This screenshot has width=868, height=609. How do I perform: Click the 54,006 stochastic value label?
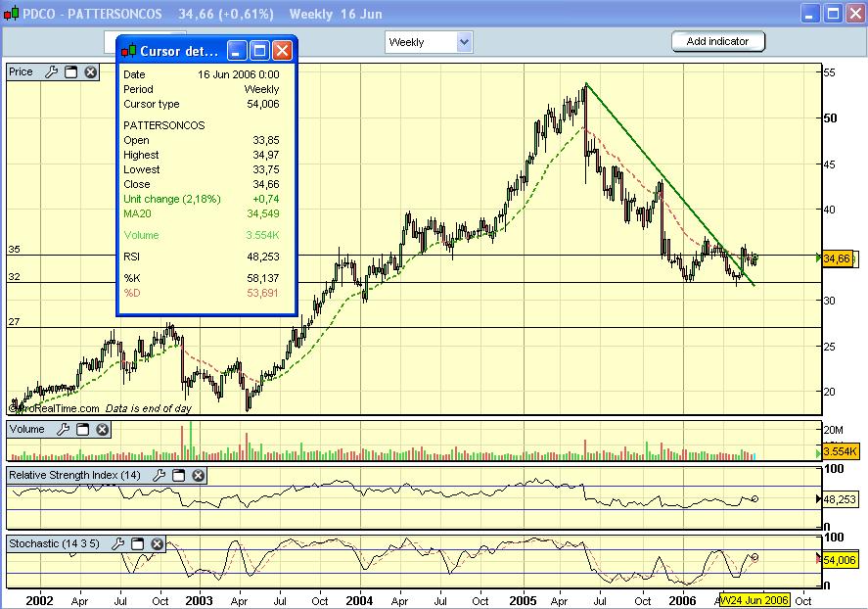840,560
